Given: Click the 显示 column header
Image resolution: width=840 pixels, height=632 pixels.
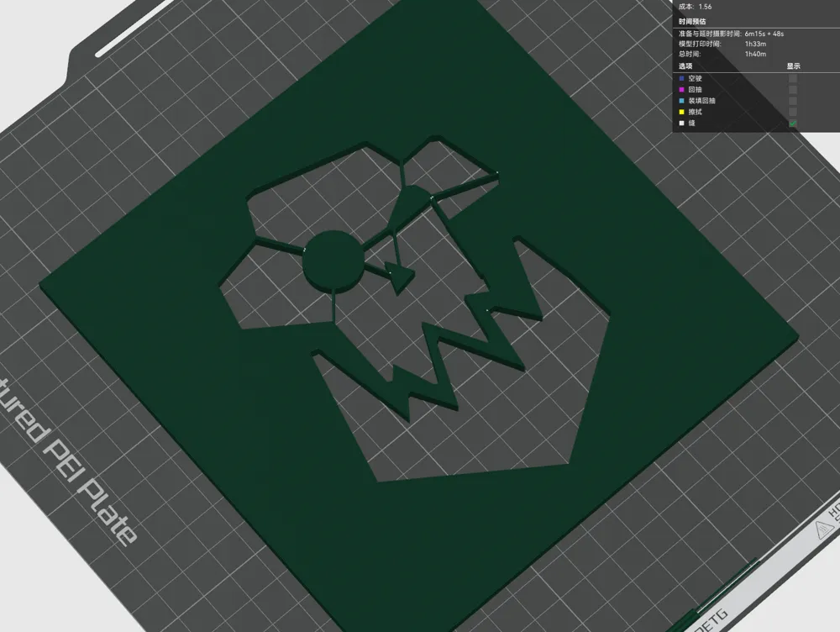Looking at the screenshot, I should [794, 66].
